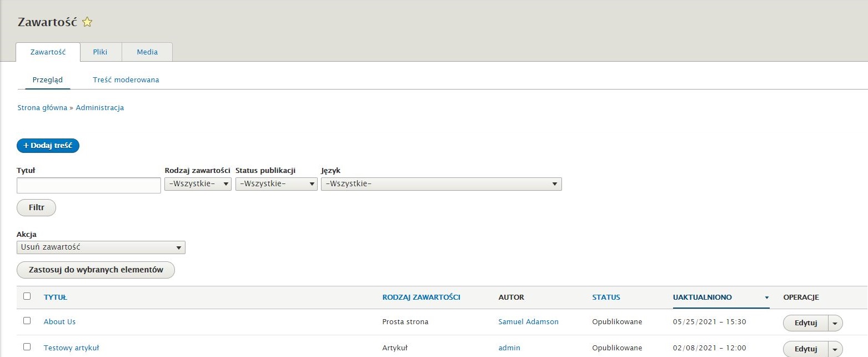Toggle the select-all checkbox in table header
The image size is (868, 357).
coord(27,296)
